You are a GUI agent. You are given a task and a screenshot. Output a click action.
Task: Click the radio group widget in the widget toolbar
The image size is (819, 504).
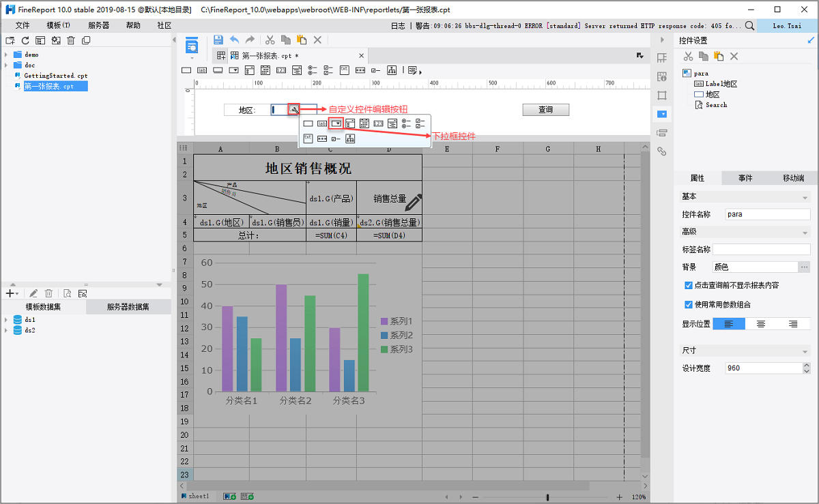(313, 70)
